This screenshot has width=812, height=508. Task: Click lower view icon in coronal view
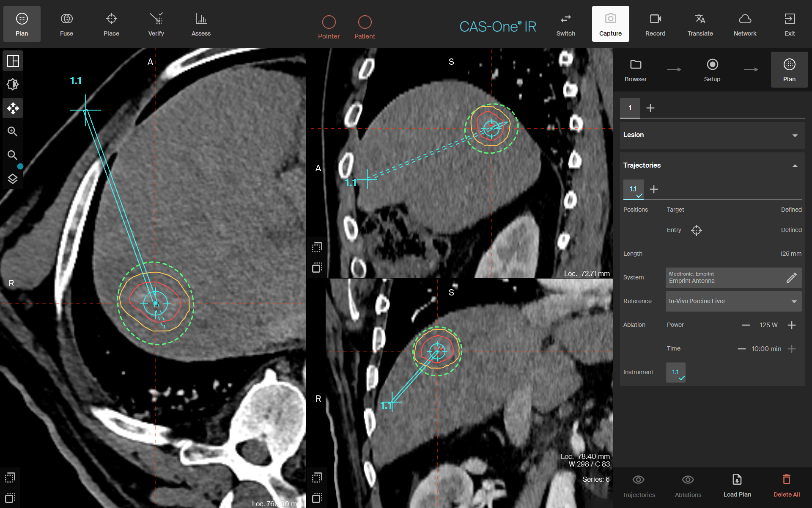pyautogui.click(x=317, y=497)
